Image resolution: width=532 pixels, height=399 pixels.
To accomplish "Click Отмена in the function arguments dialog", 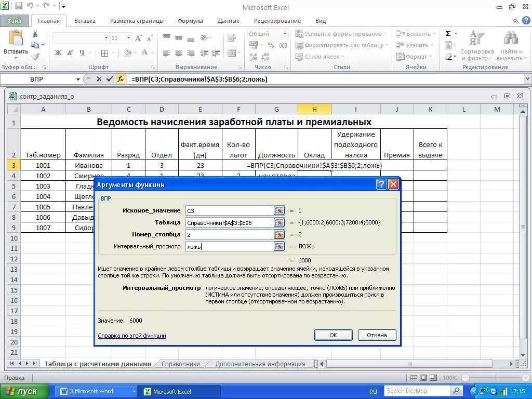I will coord(377,335).
